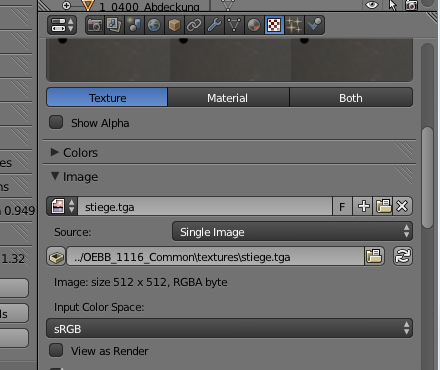Viewport: 440px width, 370px height.
Task: Toggle fake user F button
Action: (342, 206)
